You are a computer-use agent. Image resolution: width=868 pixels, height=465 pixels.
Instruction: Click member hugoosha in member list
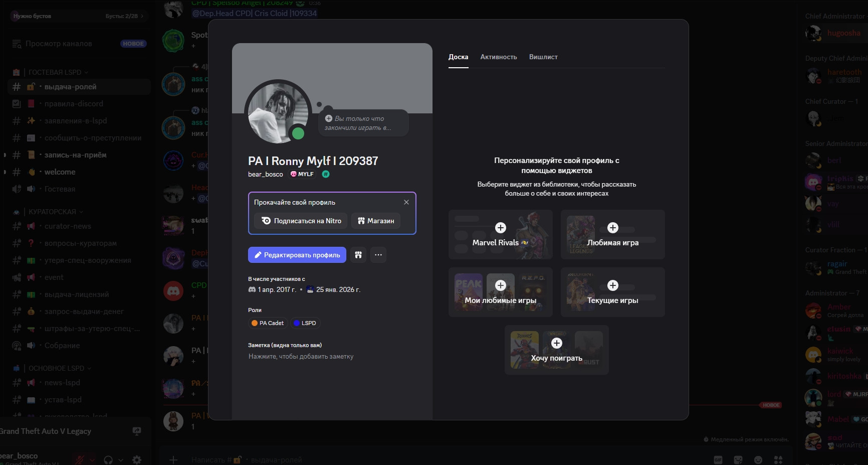(x=835, y=33)
